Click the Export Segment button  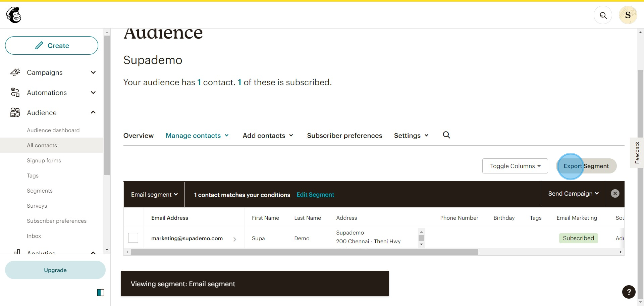click(586, 166)
